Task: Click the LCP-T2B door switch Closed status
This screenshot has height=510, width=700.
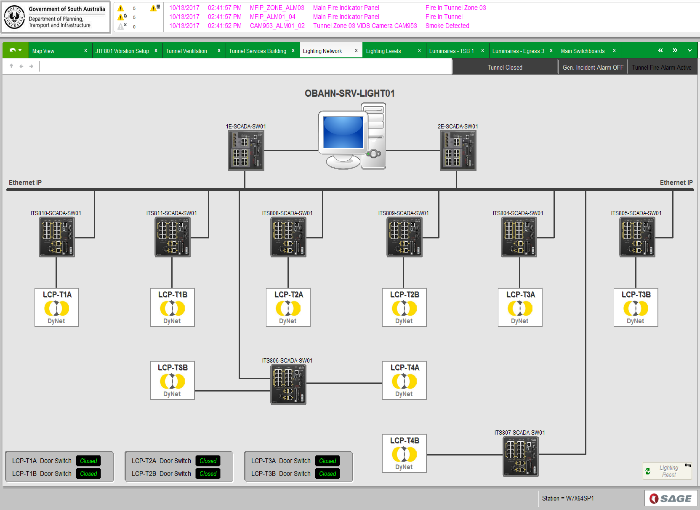Action: coord(208,473)
